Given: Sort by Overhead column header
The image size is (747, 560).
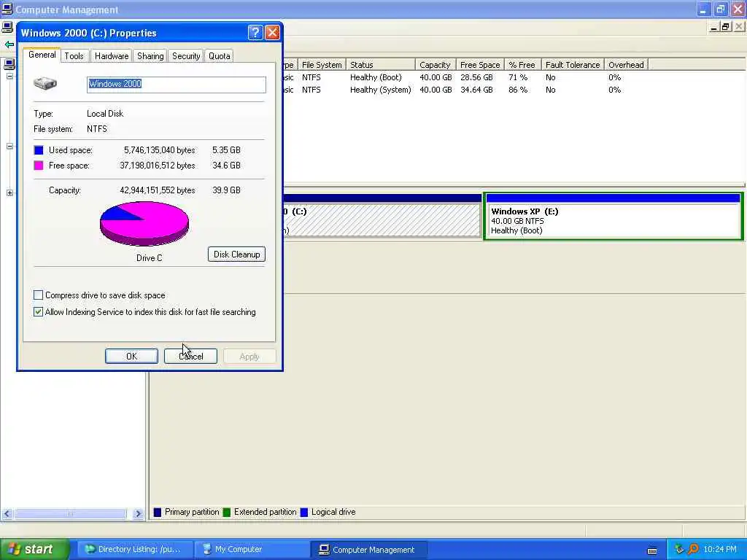Looking at the screenshot, I should tap(626, 65).
